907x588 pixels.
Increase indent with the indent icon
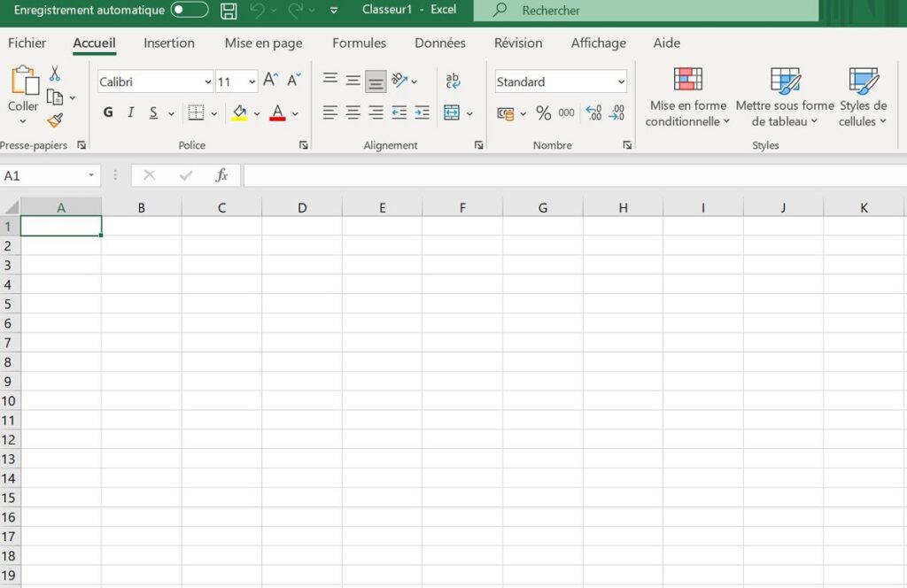[422, 112]
